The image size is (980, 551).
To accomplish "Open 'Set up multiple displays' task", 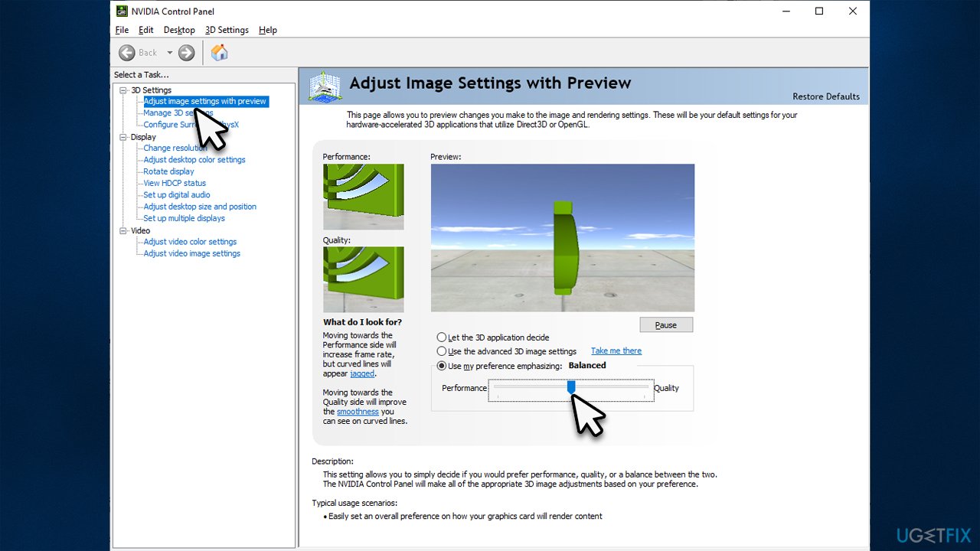I will 185,218.
